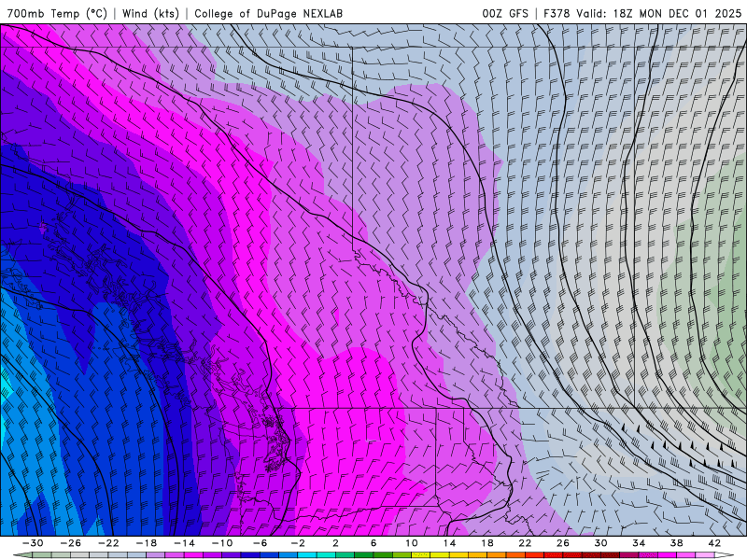The image size is (747, 560).
Task: Click the dotted yellow colorbar swatch right of 10
Action: 421,555
